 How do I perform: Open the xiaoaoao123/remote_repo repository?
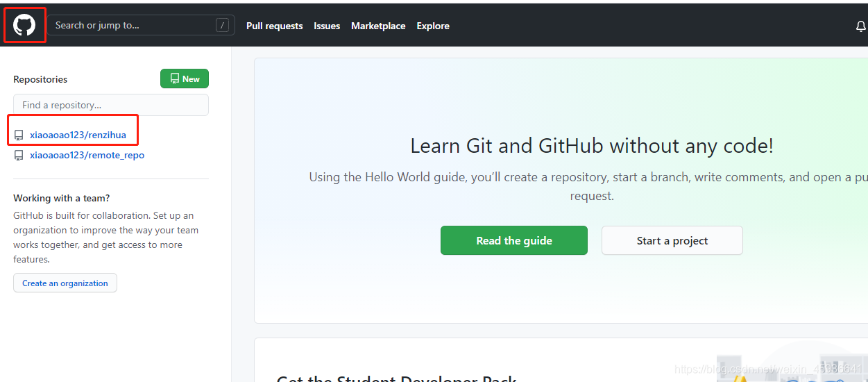(x=87, y=155)
